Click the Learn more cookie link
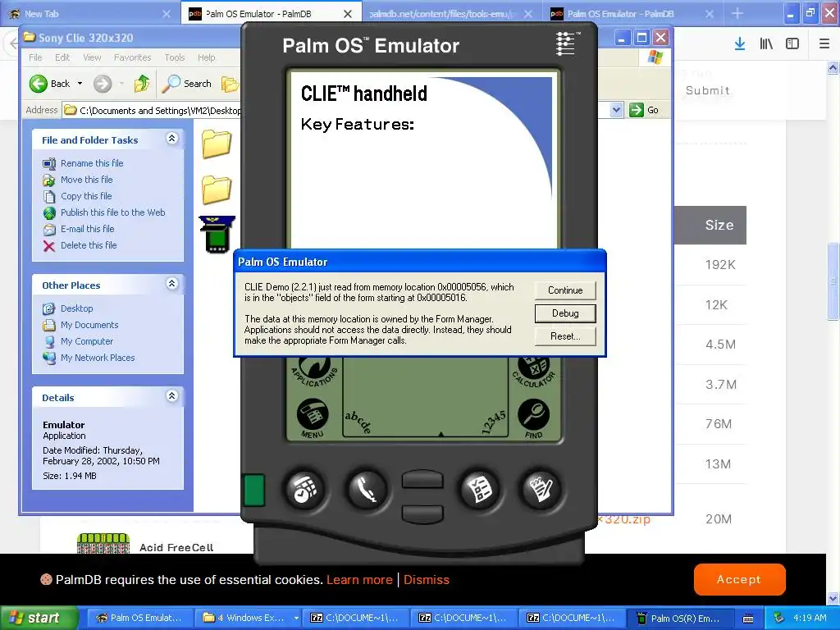 coord(359,580)
